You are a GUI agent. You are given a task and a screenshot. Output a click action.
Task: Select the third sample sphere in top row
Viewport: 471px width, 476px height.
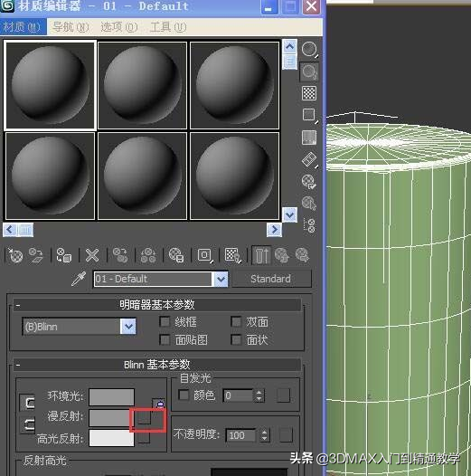(234, 85)
